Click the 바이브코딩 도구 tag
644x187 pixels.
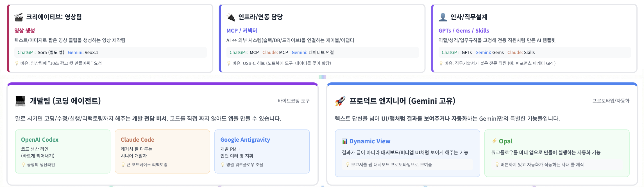(x=294, y=101)
